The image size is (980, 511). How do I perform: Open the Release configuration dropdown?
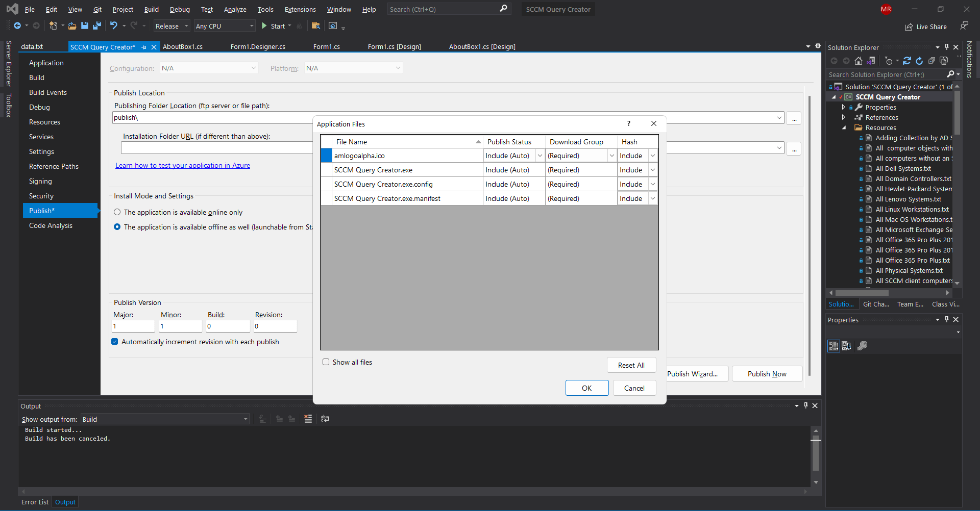click(x=172, y=26)
